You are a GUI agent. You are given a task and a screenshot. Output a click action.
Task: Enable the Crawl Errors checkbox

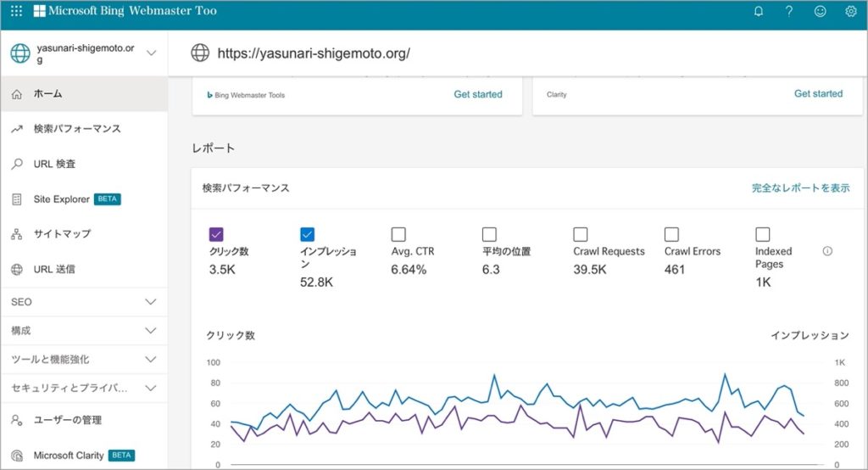pos(671,234)
